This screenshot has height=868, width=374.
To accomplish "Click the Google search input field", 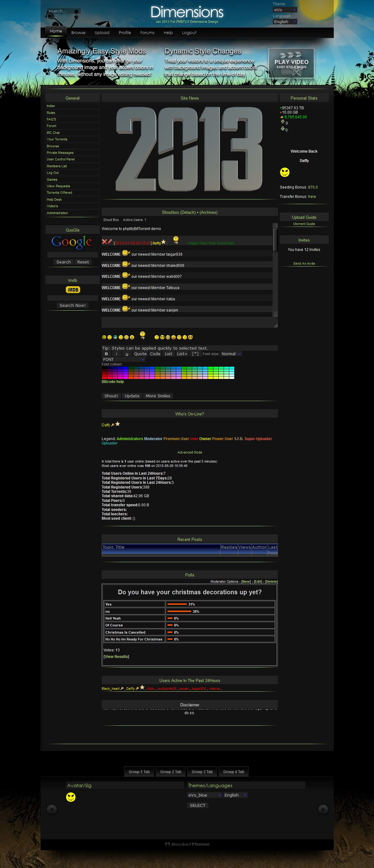I will [72, 255].
